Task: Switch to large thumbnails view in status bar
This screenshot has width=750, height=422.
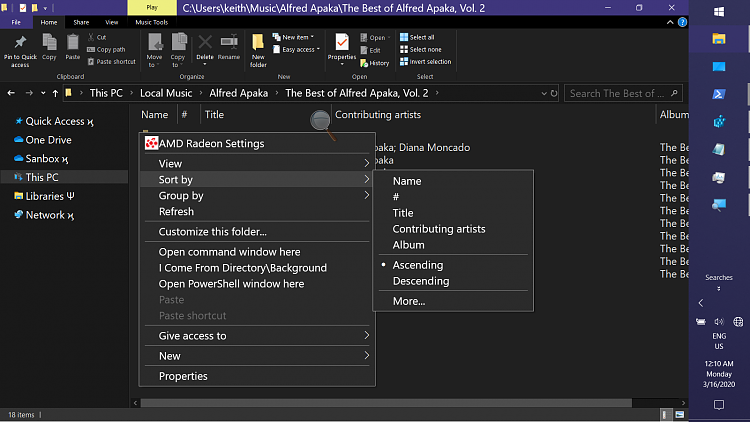Action: pos(680,415)
